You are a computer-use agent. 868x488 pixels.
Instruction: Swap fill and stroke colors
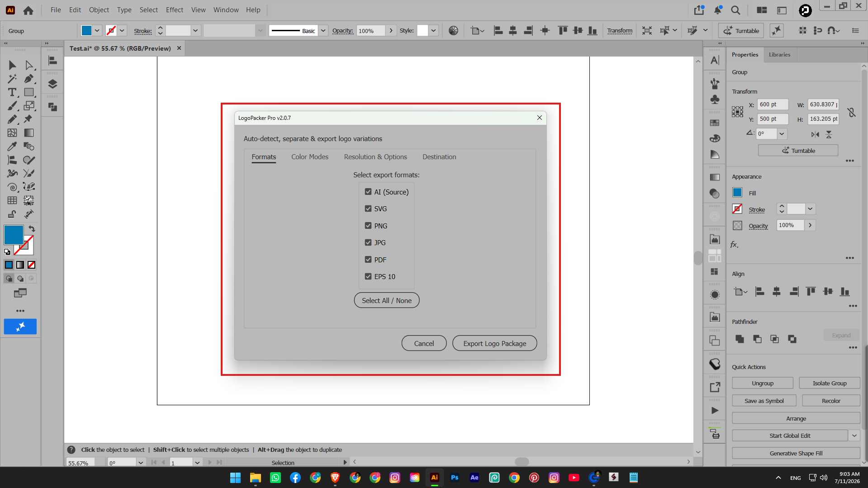coord(32,228)
